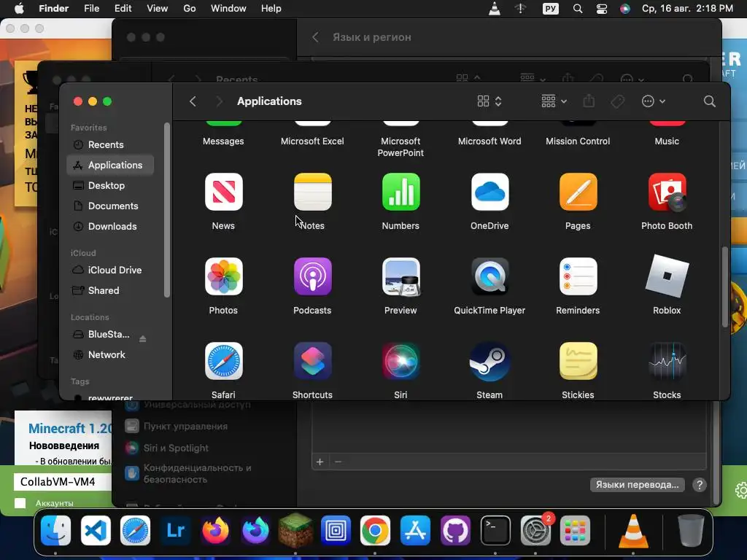The height and width of the screenshot is (560, 747).
Task: Go back from Язык и регион pane
Action: [315, 37]
